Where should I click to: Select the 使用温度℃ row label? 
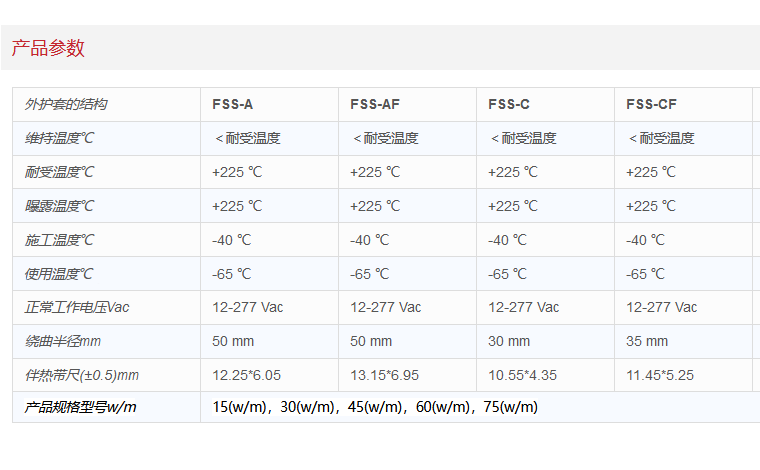click(60, 273)
